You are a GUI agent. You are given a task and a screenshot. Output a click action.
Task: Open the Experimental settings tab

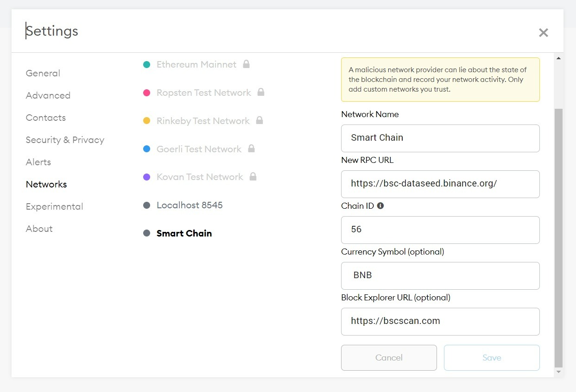54,206
